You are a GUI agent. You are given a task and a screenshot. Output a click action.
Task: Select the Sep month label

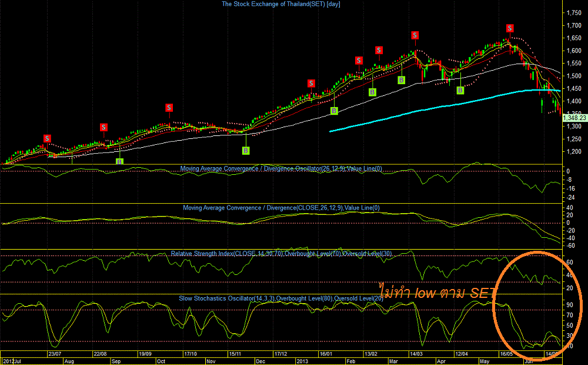116,361
